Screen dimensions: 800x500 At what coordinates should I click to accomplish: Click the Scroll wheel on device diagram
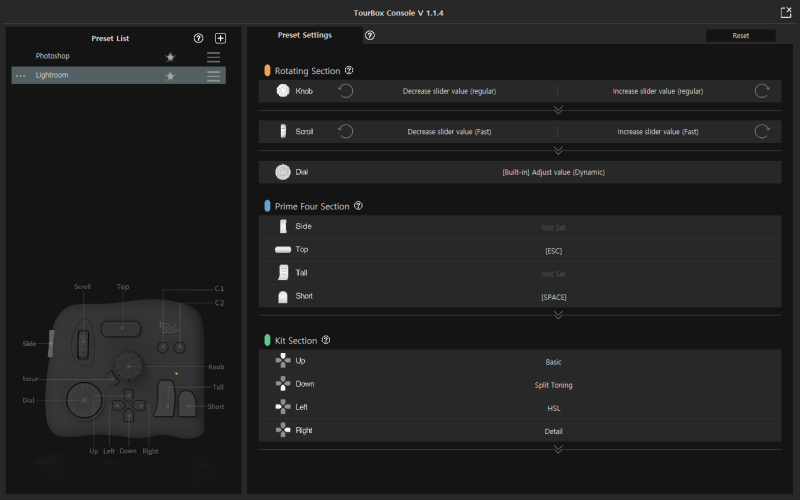tap(83, 343)
